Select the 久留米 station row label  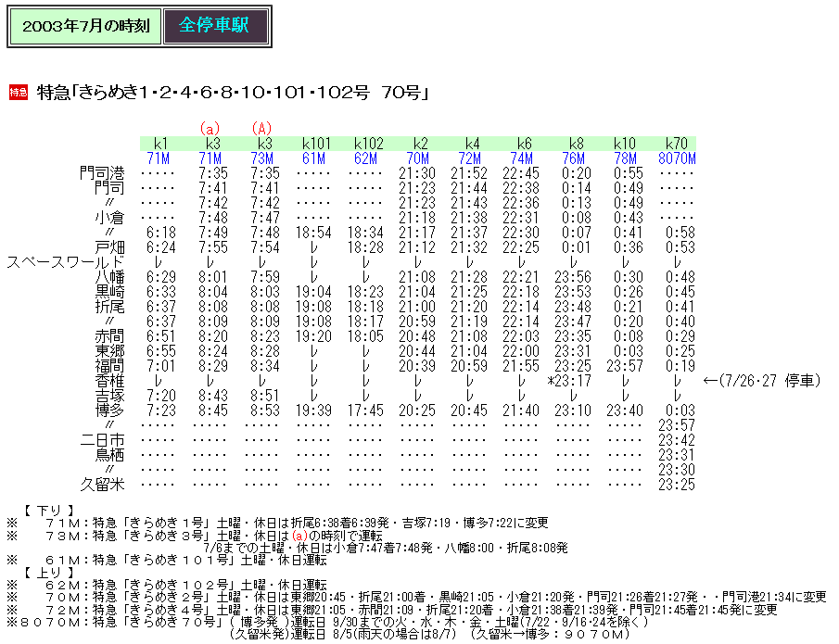pyautogui.click(x=102, y=485)
